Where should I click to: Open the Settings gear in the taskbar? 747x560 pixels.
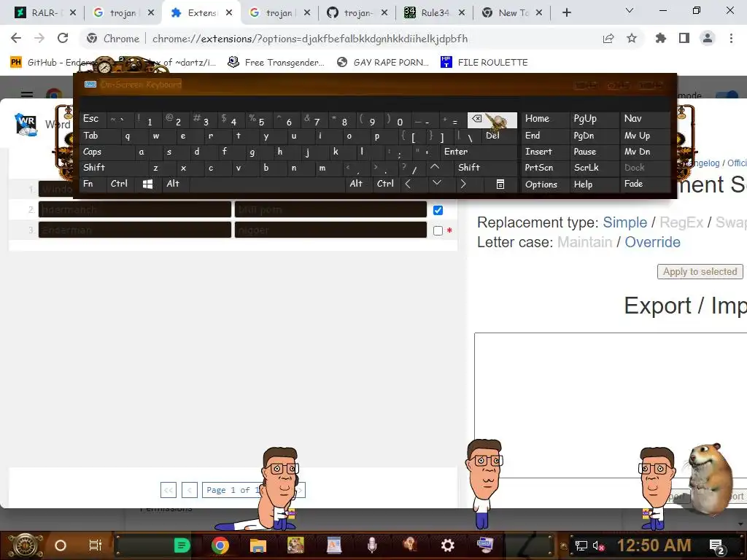(447, 545)
